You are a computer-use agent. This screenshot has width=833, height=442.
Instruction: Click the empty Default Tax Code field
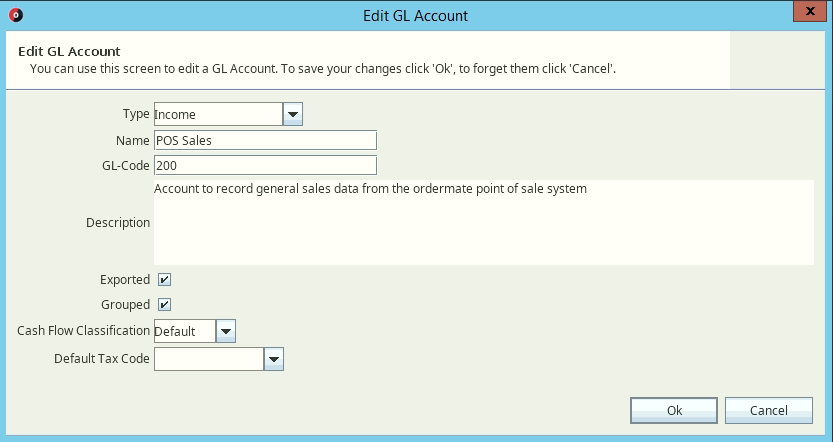209,359
